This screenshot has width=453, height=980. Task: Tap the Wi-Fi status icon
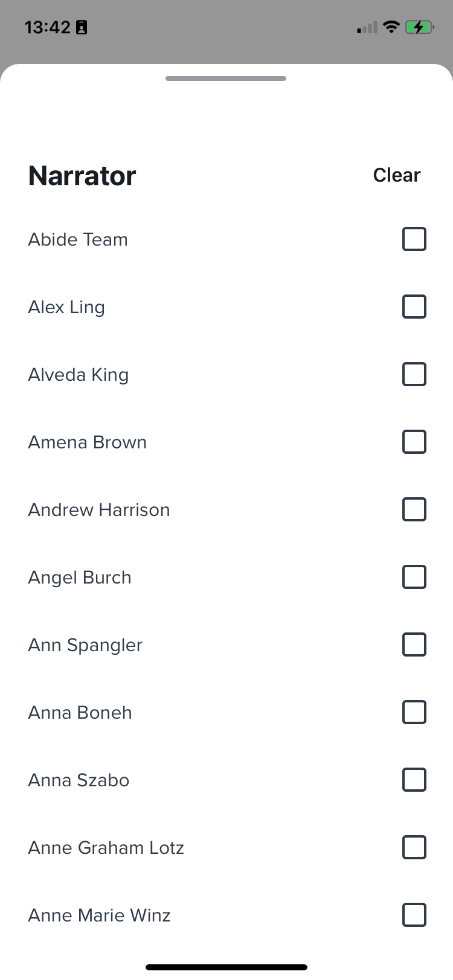coord(391,27)
